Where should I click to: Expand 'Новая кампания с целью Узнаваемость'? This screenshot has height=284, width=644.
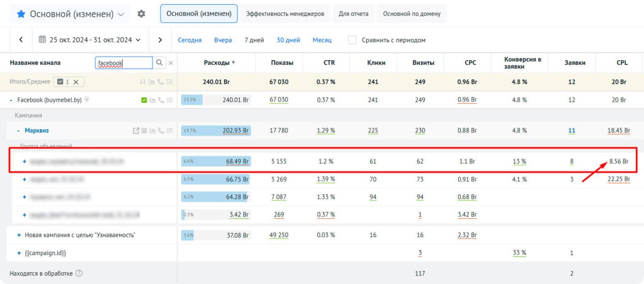click(x=19, y=235)
